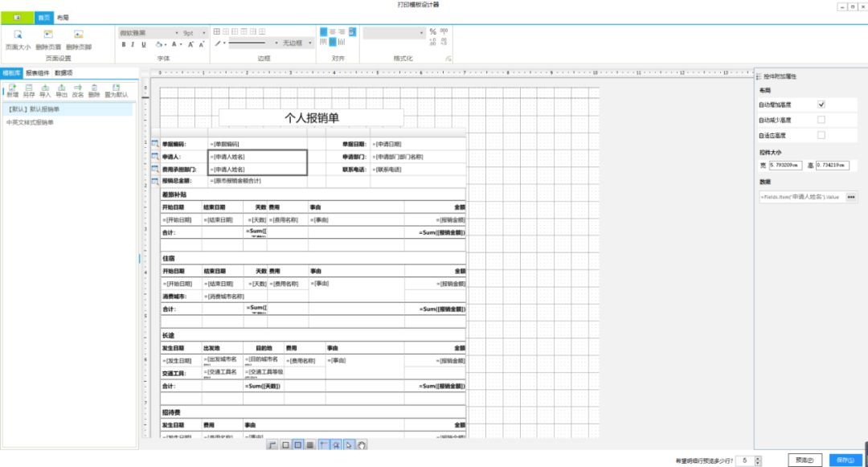Click the 保存 save button
Image resolution: width=868 pixels, height=467 pixels.
tap(844, 461)
